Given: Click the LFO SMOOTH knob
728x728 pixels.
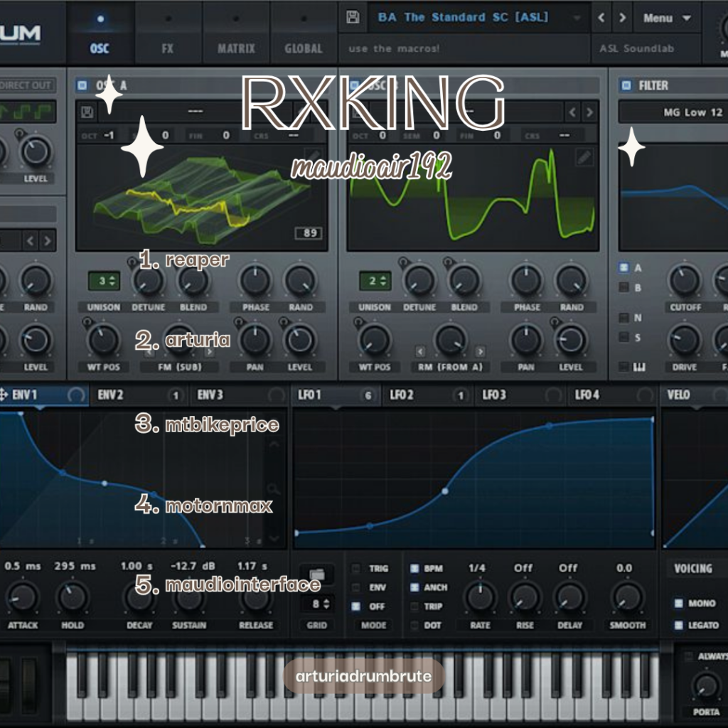Looking at the screenshot, I should pos(627,596).
